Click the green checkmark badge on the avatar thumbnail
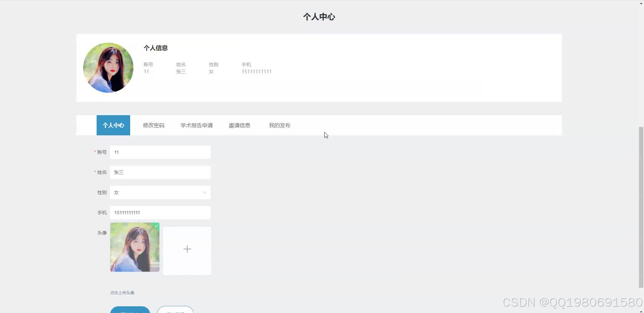 156,226
